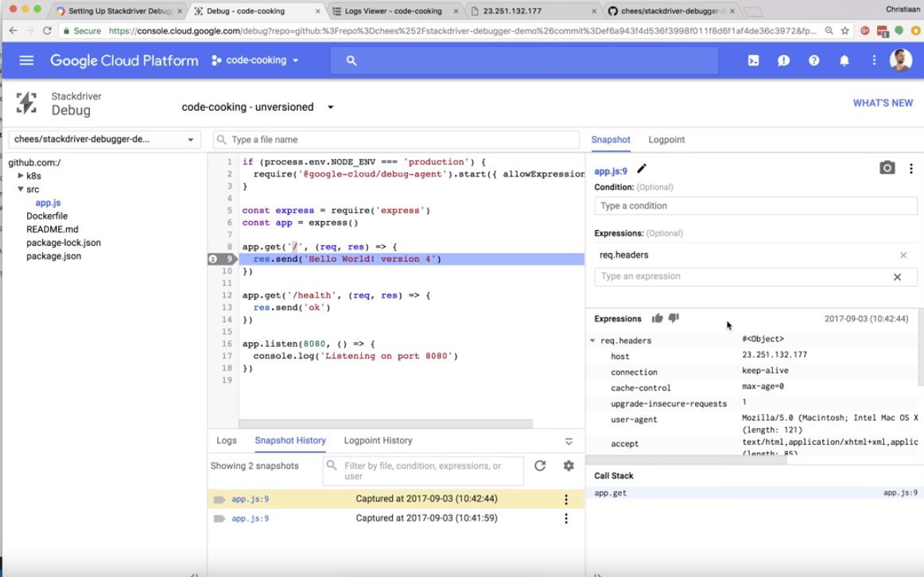This screenshot has width=924, height=577.
Task: Collapse the bottom history panel
Action: click(569, 441)
